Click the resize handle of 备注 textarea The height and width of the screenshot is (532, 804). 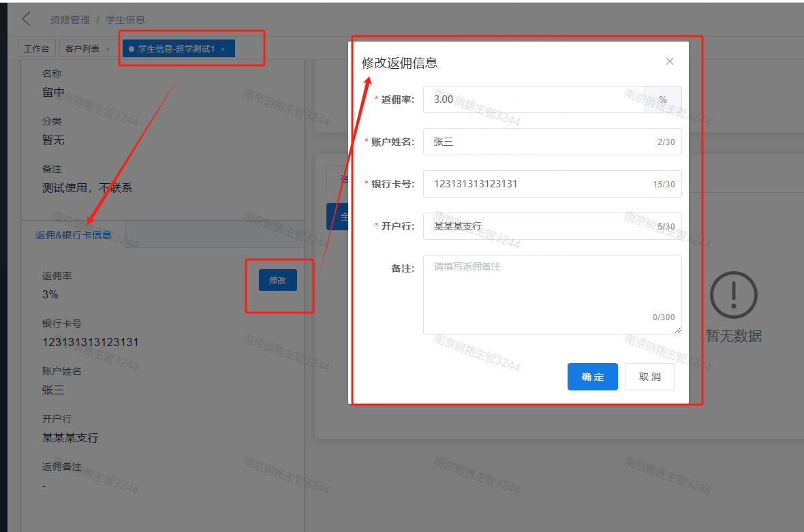[x=677, y=330]
